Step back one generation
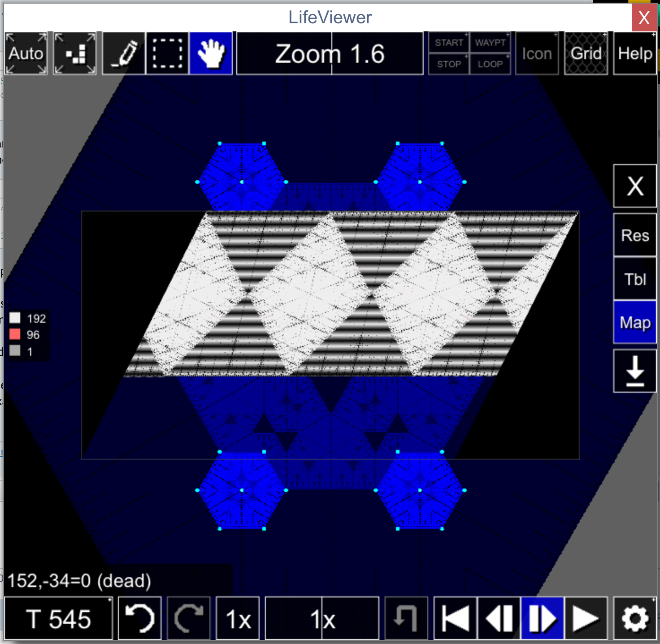This screenshot has height=644, width=660. click(x=499, y=618)
